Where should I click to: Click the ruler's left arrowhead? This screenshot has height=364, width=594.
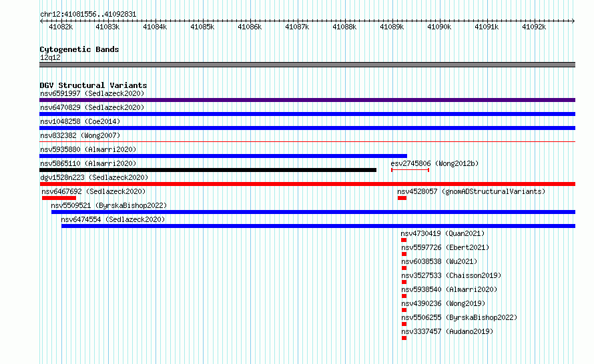[41, 21]
